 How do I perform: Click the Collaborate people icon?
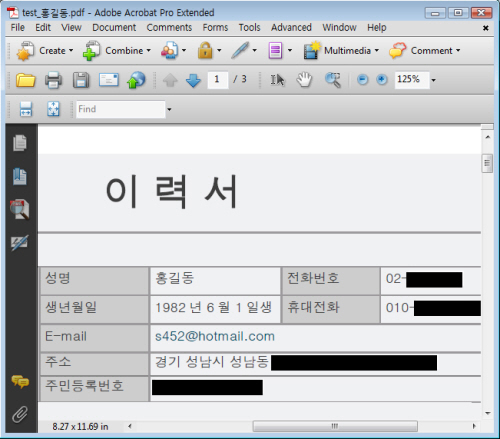pyautogui.click(x=169, y=51)
